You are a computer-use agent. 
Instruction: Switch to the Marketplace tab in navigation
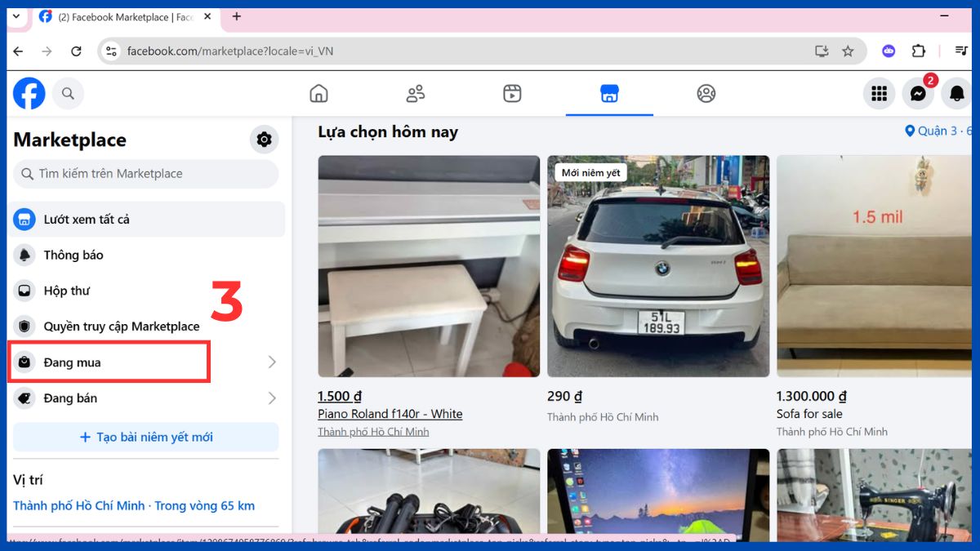(x=609, y=93)
